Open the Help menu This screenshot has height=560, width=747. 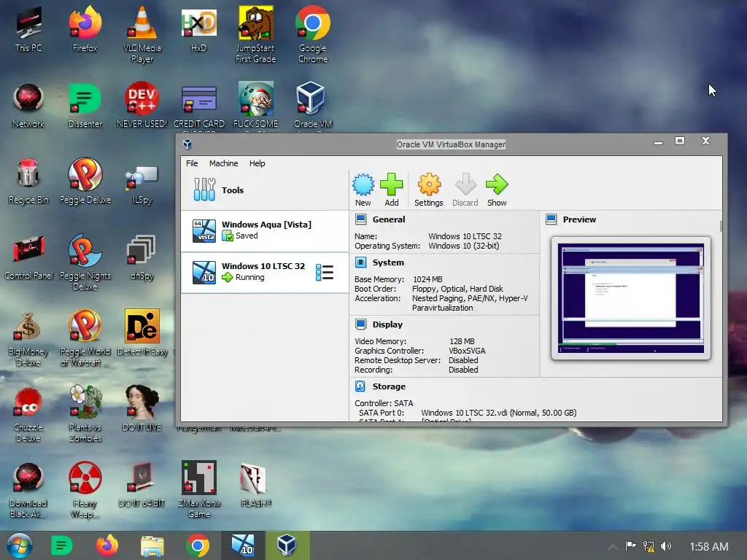click(258, 163)
